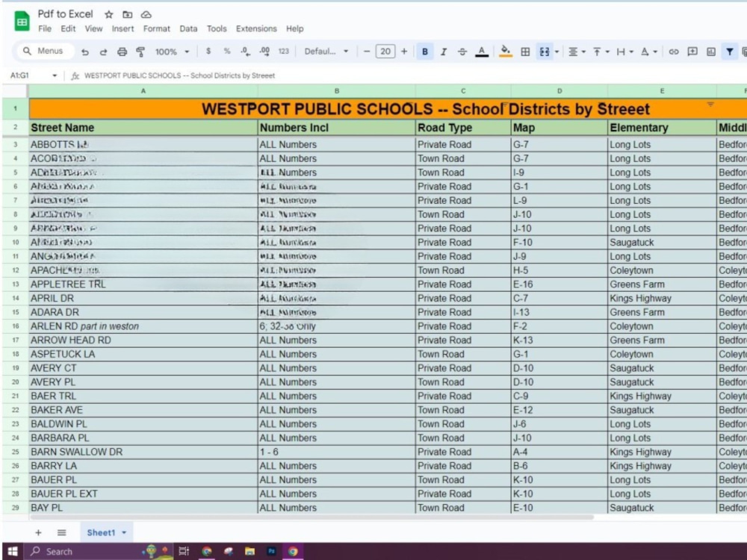This screenshot has height=560, width=747.
Task: Switch to the Sheet1 tab
Action: (x=101, y=532)
